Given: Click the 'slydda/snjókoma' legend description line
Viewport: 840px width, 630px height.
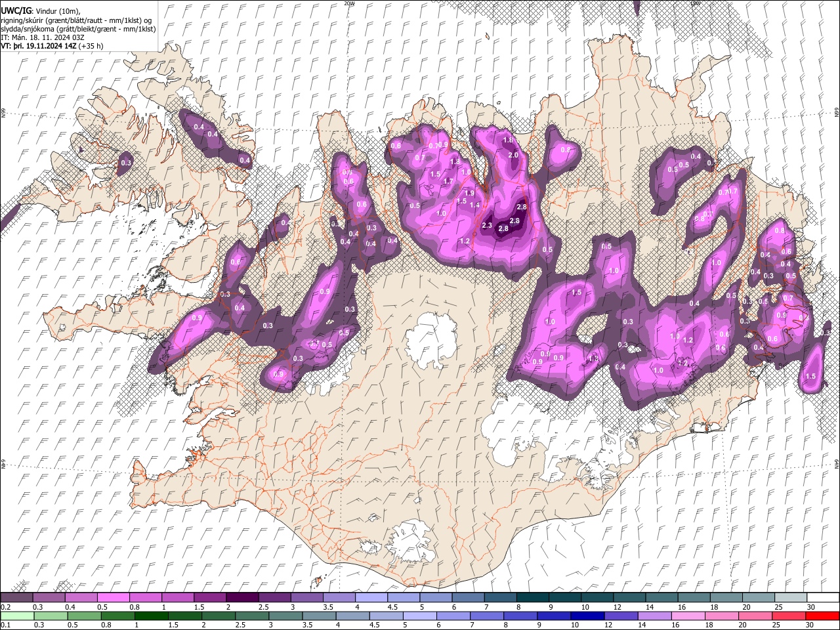Looking at the screenshot, I should [79, 29].
